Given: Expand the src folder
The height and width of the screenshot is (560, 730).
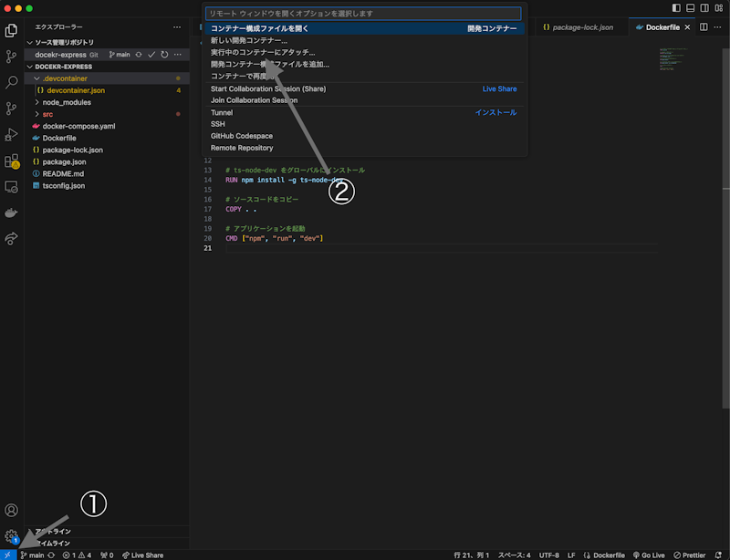Looking at the screenshot, I should click(47, 114).
